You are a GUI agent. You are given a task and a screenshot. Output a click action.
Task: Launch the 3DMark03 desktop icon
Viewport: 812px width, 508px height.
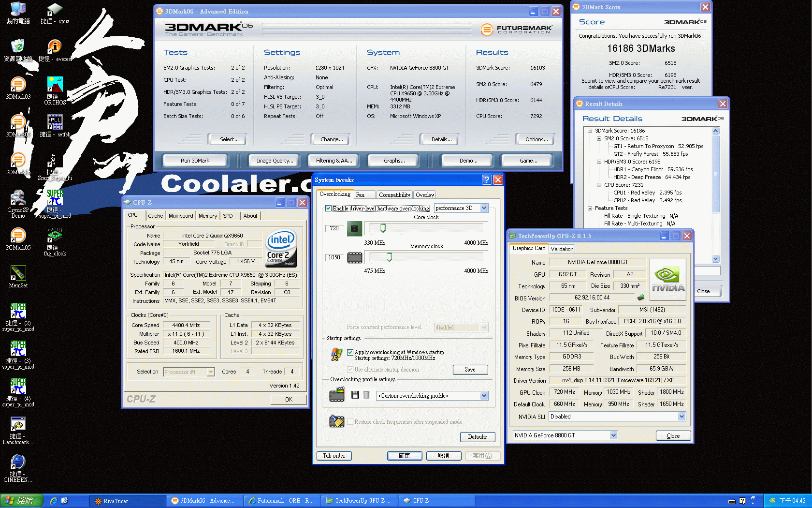tap(18, 88)
